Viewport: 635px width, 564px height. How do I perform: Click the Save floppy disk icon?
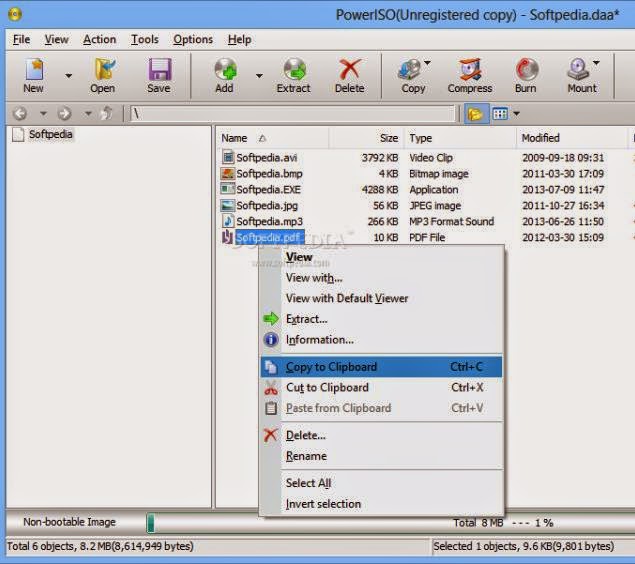point(160,69)
